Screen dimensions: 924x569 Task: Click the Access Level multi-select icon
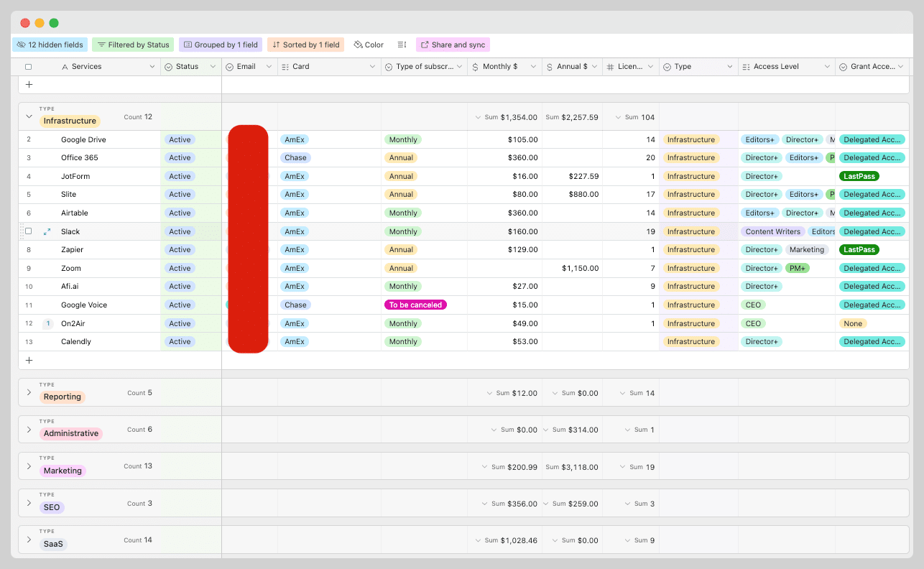tap(746, 67)
